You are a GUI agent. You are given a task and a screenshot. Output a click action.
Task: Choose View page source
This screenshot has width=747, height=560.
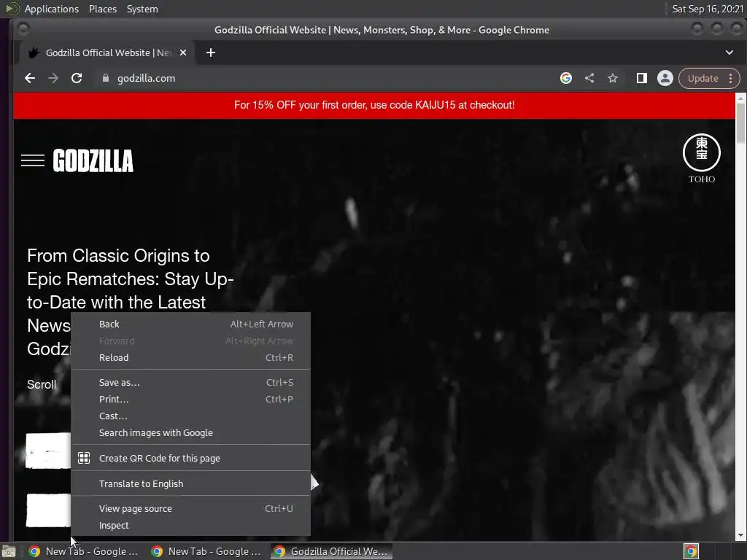pyautogui.click(x=190, y=508)
